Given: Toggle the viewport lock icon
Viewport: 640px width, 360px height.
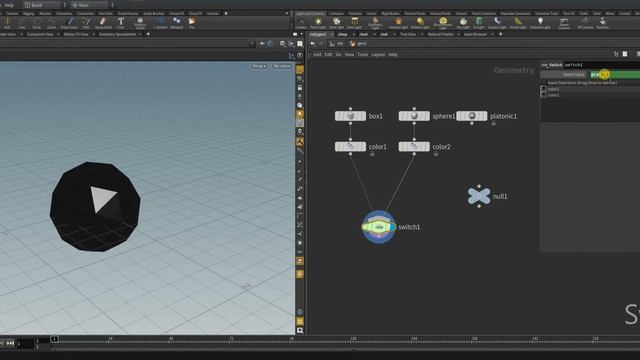Looking at the screenshot, I should coord(300,87).
